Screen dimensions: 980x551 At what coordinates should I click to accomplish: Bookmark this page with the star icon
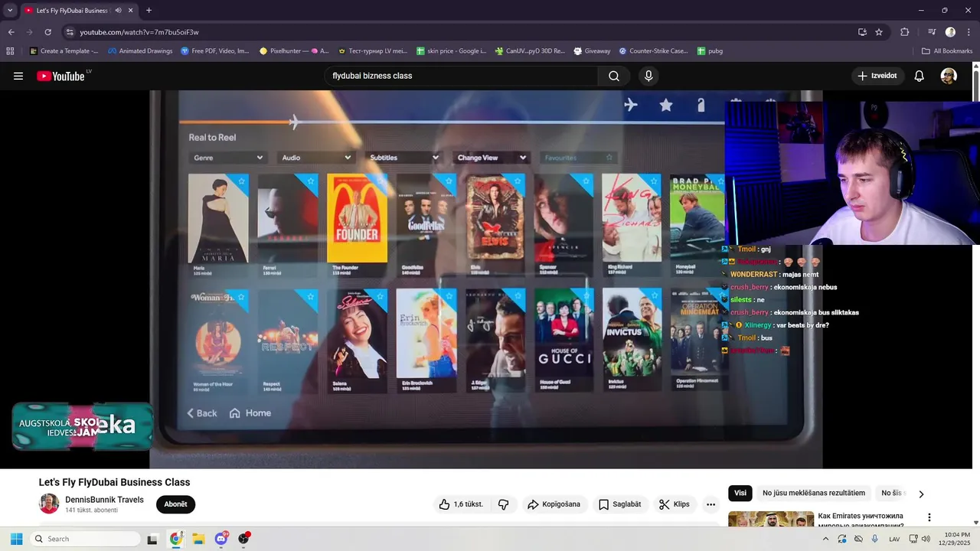pos(879,32)
